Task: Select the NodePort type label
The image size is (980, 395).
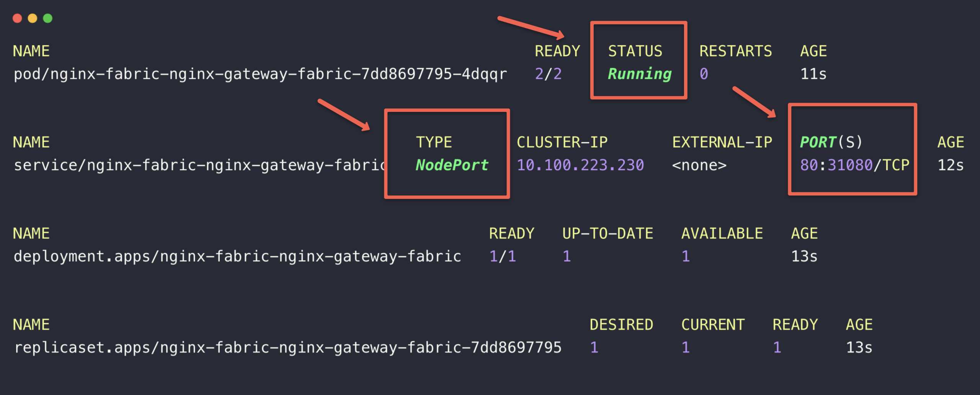Action: pos(452,165)
